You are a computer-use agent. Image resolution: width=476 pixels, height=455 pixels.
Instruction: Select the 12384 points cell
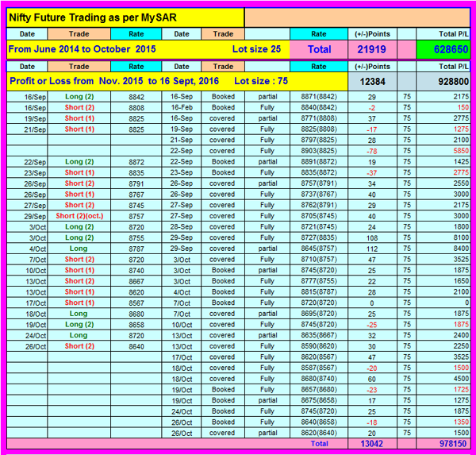372,82
